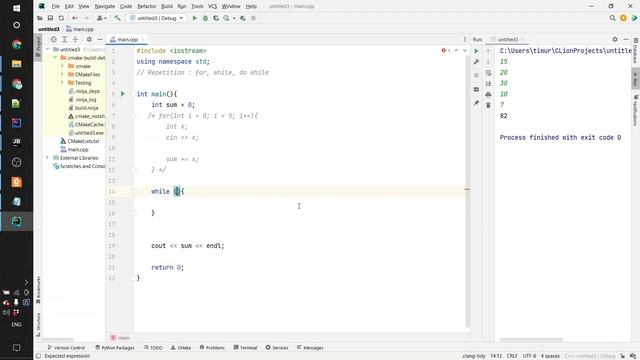Open the Terminal tool window
The height and width of the screenshot is (360, 640).
click(x=245, y=348)
